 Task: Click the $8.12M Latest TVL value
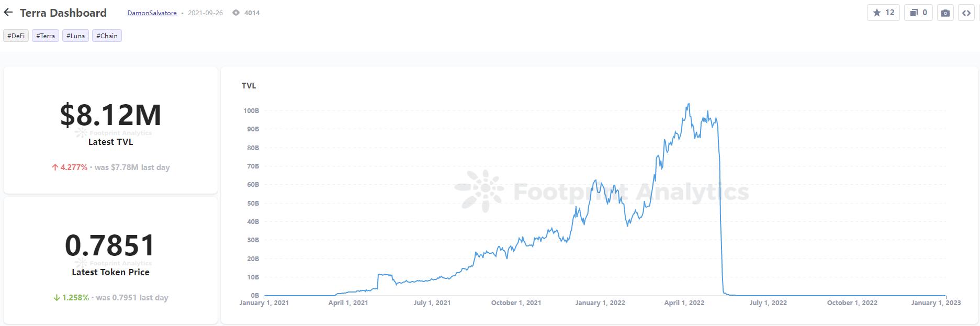coord(110,115)
